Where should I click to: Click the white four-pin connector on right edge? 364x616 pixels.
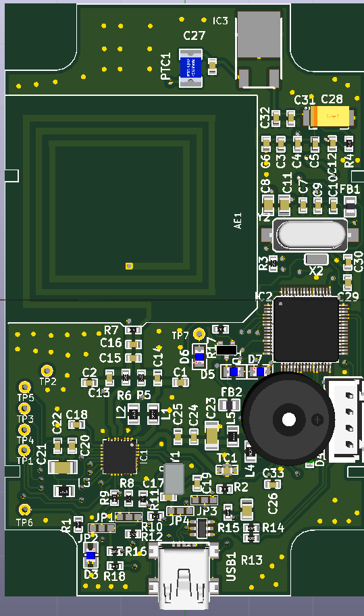point(344,419)
